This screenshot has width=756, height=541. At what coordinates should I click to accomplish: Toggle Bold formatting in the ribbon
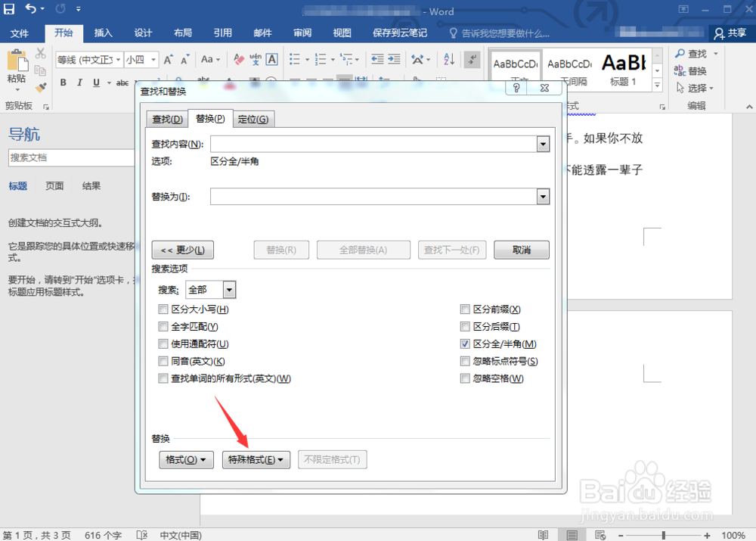(64, 82)
